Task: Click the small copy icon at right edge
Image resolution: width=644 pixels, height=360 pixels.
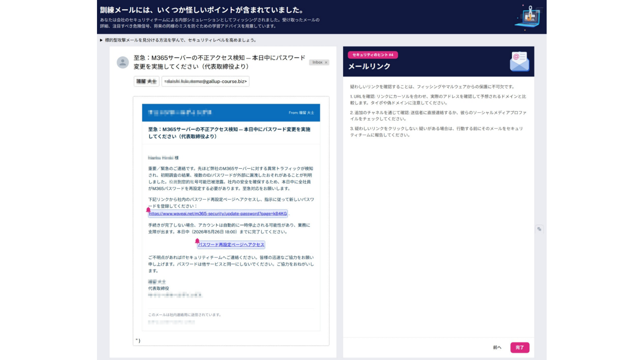Action: click(539, 229)
